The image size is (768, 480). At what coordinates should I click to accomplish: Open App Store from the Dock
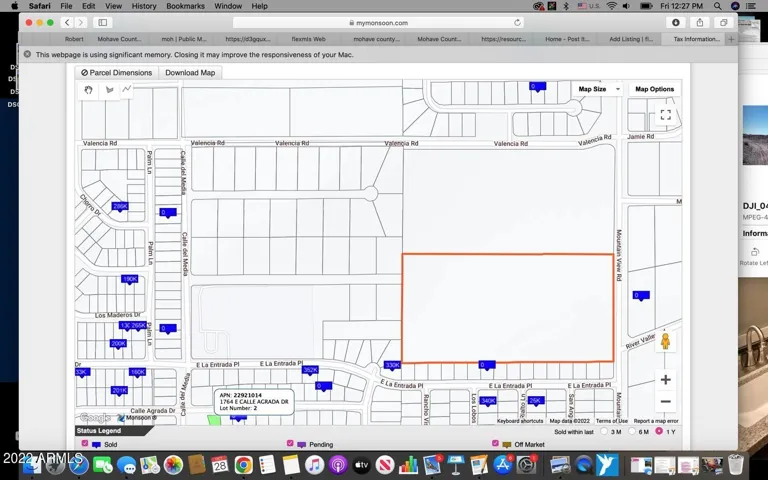(x=502, y=464)
